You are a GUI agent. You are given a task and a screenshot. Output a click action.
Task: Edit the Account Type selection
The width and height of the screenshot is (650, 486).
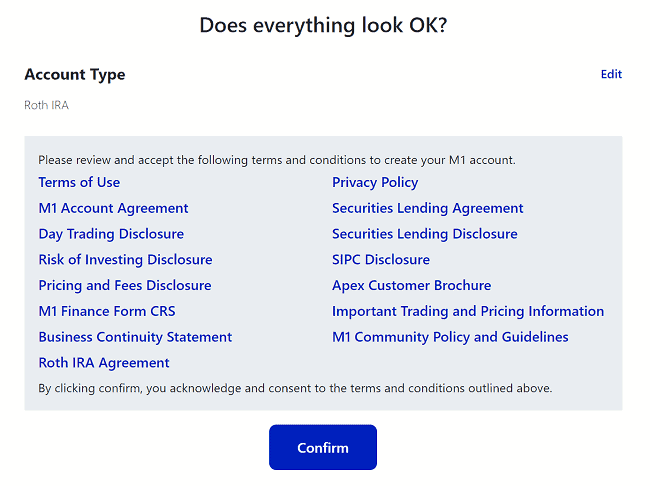tap(611, 74)
